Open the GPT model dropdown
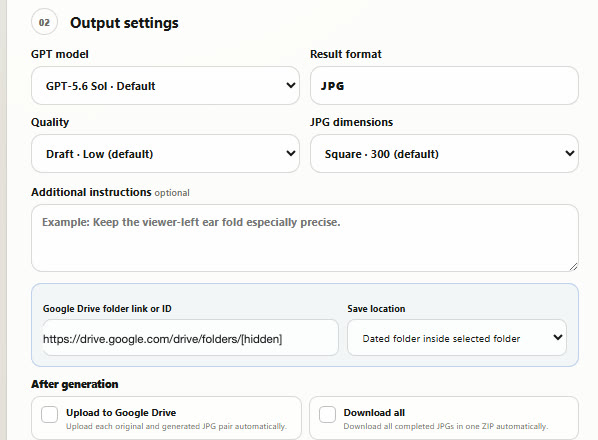This screenshot has width=598, height=440. [x=165, y=86]
